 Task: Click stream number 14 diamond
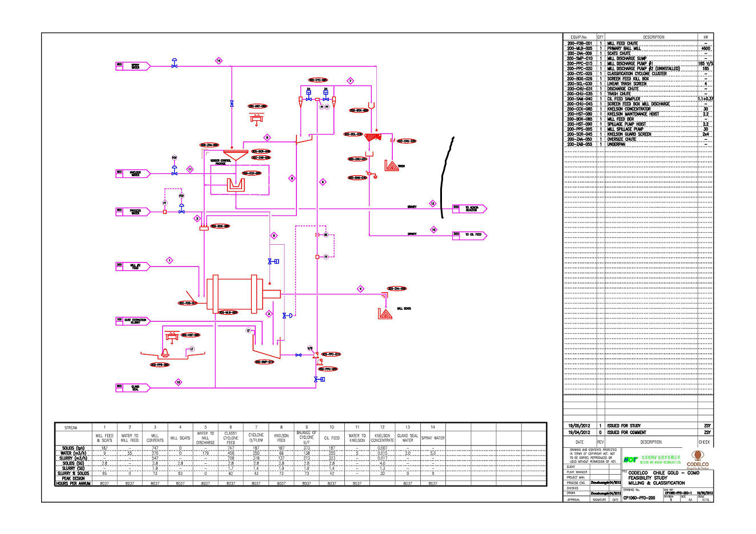click(218, 60)
